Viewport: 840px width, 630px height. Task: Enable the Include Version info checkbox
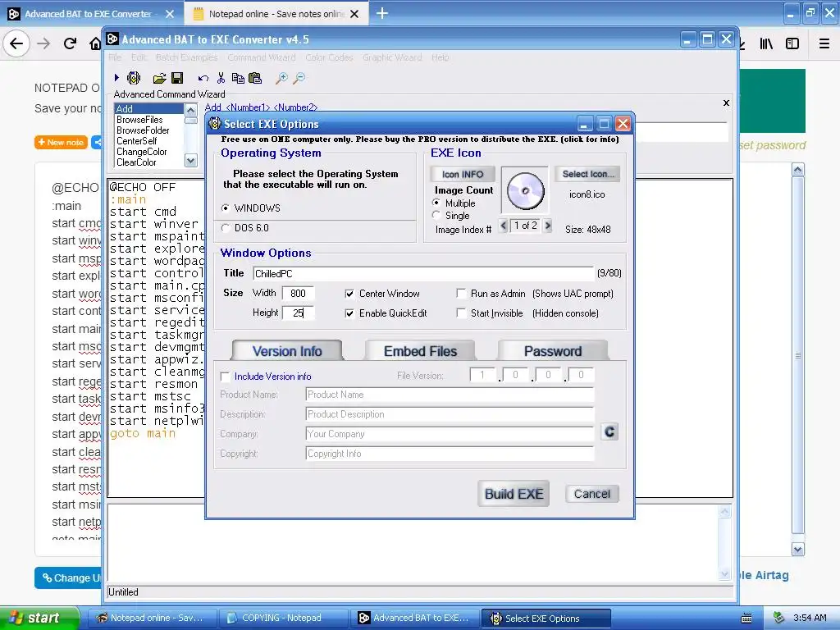pos(226,377)
